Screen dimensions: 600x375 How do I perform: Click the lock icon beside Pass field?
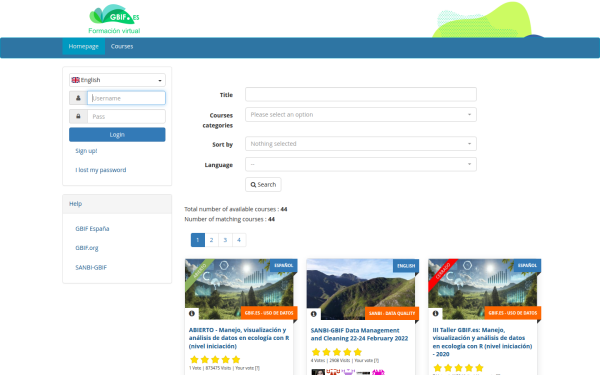point(78,116)
